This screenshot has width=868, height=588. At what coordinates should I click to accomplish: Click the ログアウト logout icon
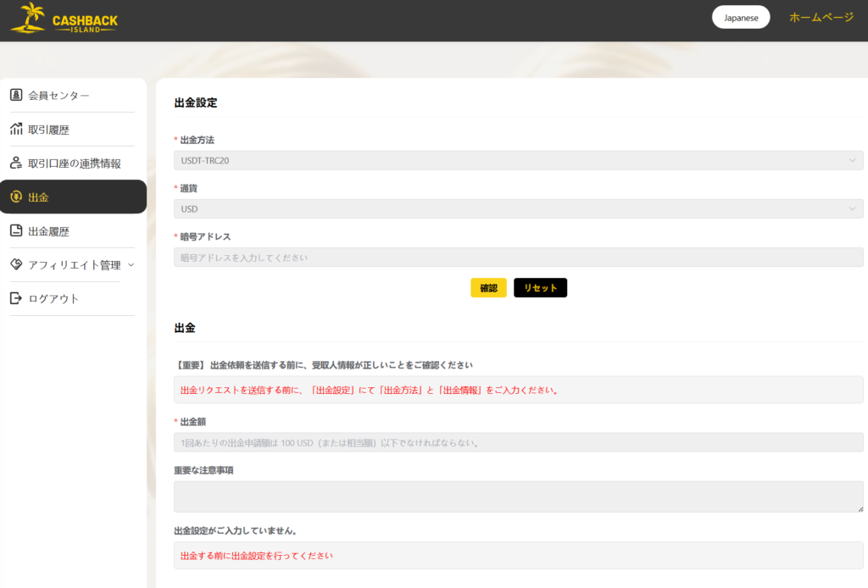tap(15, 298)
